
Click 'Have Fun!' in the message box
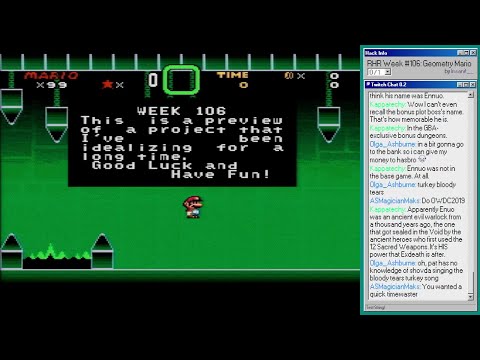[220, 174]
